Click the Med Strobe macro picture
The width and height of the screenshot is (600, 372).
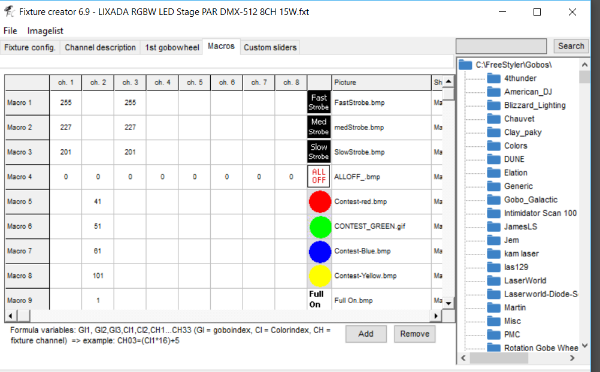click(x=319, y=127)
